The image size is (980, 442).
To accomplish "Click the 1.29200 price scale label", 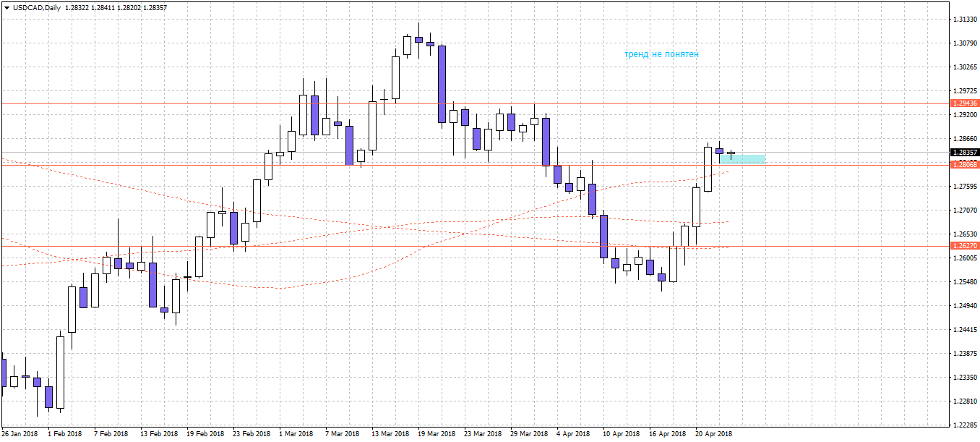I will coord(966,114).
